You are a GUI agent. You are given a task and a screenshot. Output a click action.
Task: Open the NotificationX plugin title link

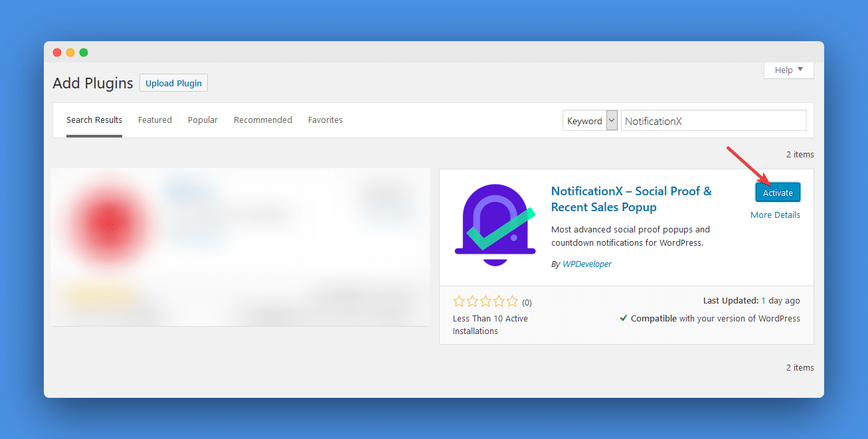(631, 199)
